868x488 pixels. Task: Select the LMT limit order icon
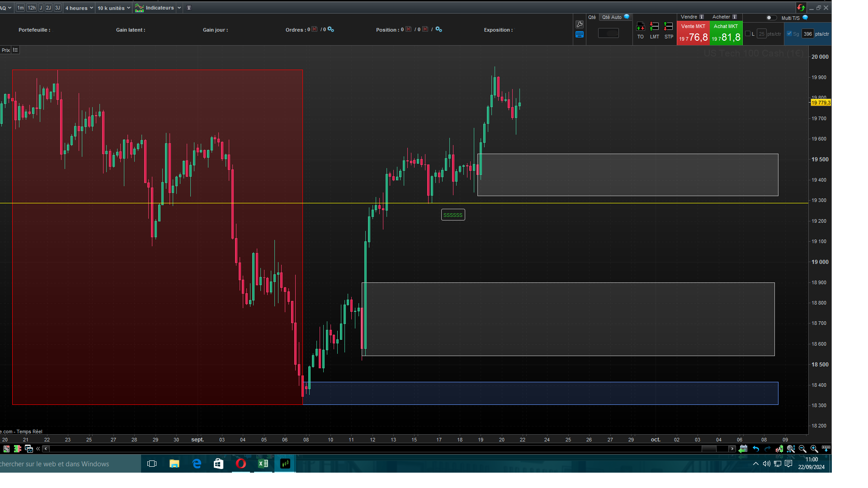point(654,27)
